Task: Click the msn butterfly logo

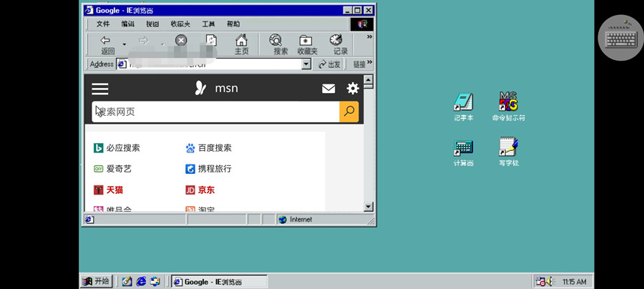Action: (x=200, y=88)
